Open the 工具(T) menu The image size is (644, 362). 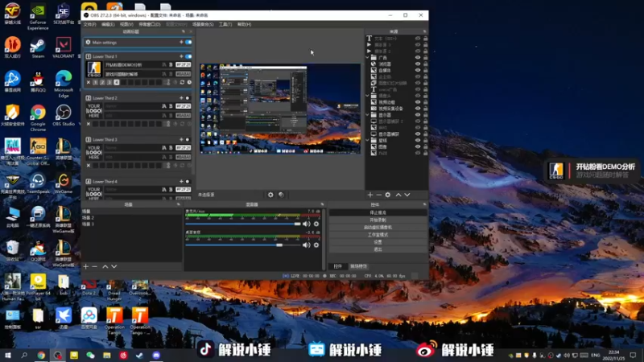pyautogui.click(x=225, y=25)
